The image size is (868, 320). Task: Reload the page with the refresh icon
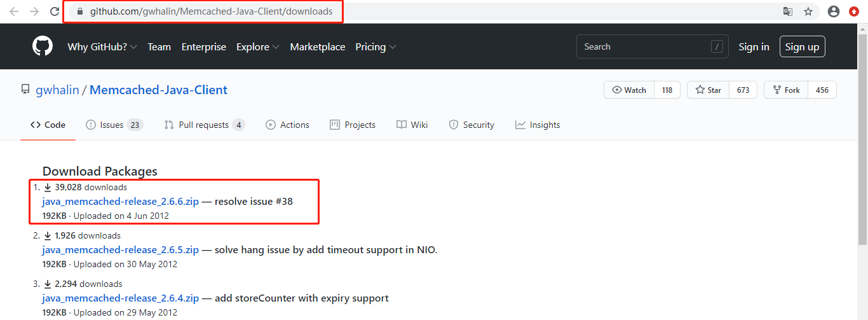[55, 11]
